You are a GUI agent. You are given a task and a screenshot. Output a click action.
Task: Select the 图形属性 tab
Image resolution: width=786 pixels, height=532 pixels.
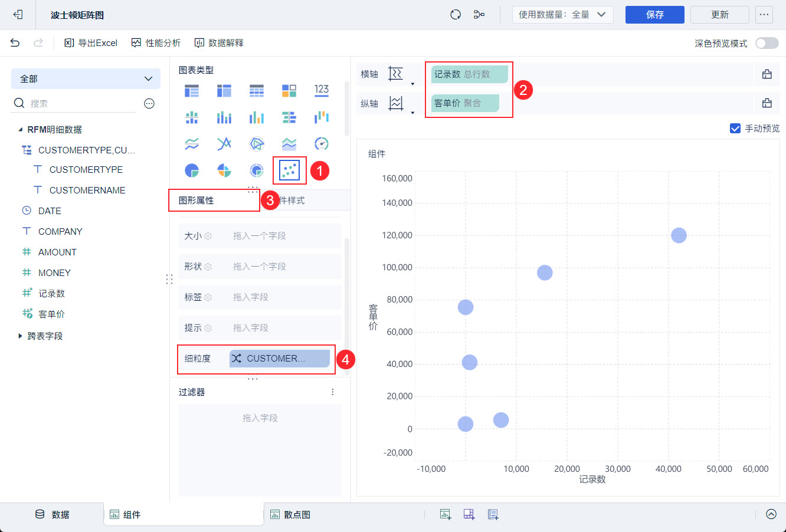click(196, 201)
